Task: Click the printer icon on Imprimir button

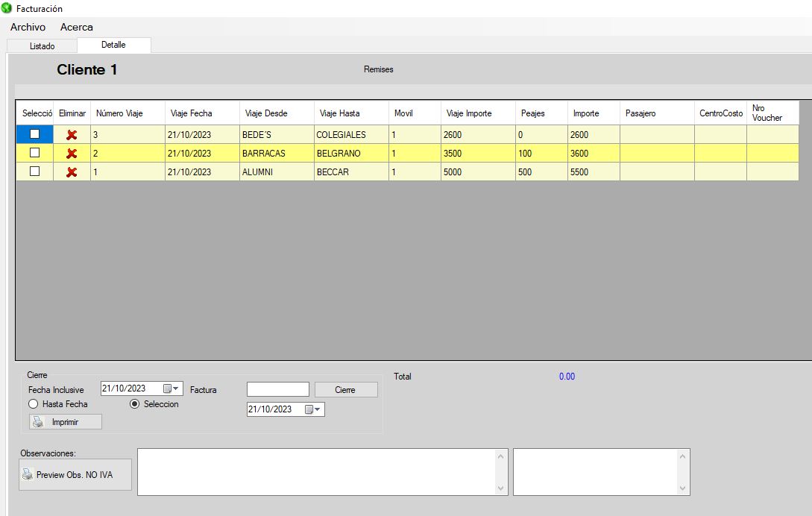Action: point(38,422)
